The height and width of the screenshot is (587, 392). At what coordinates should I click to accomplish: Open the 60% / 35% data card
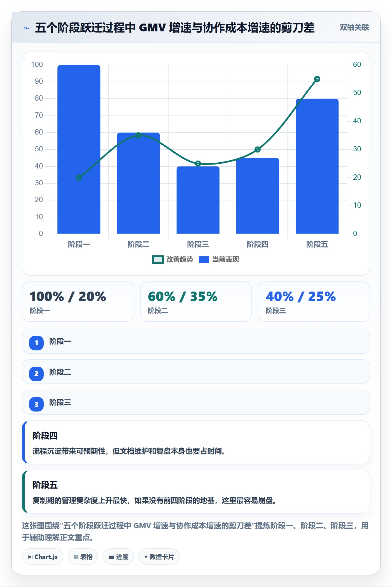point(196,302)
